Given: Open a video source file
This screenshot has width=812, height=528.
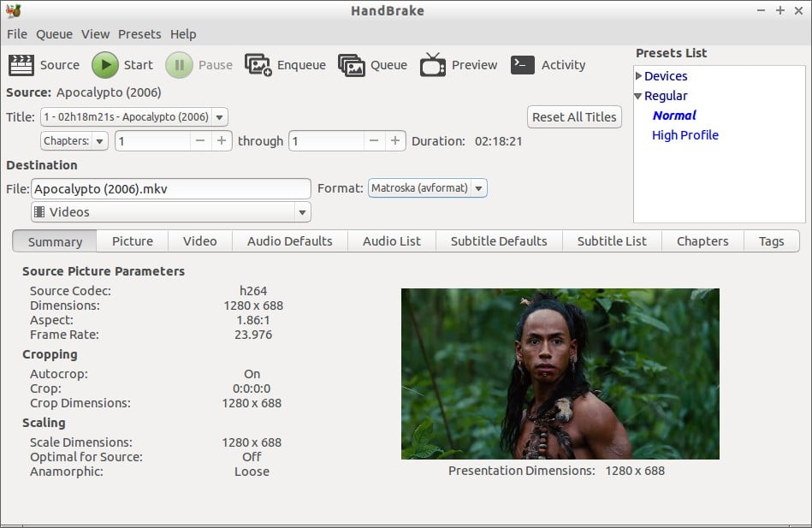Looking at the screenshot, I should click(x=44, y=64).
